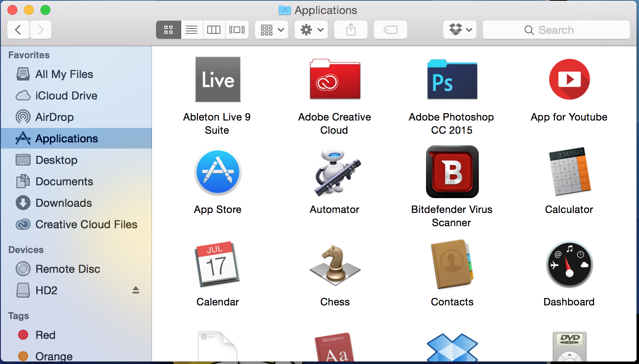Open the Chess app icon
This screenshot has height=364, width=639.
tap(335, 265)
